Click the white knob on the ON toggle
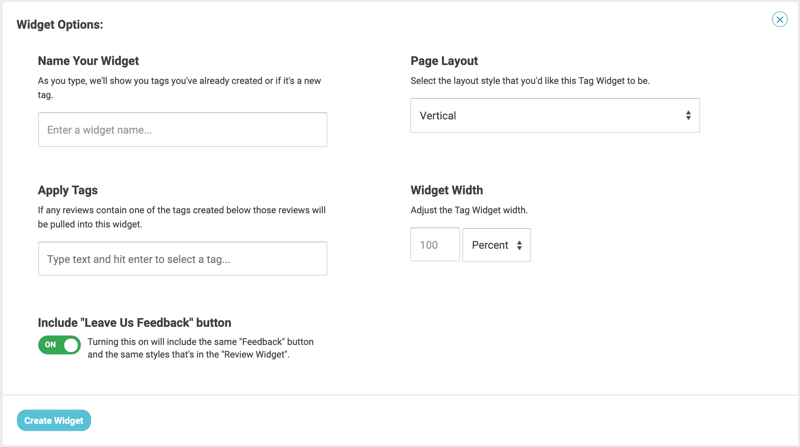The image size is (800, 447). point(71,345)
